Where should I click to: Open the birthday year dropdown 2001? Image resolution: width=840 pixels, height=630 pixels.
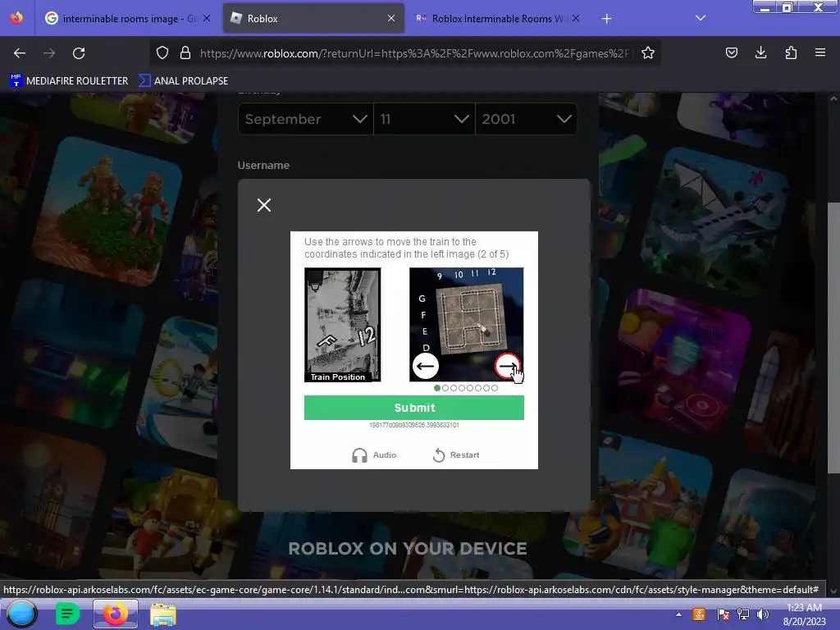point(526,119)
